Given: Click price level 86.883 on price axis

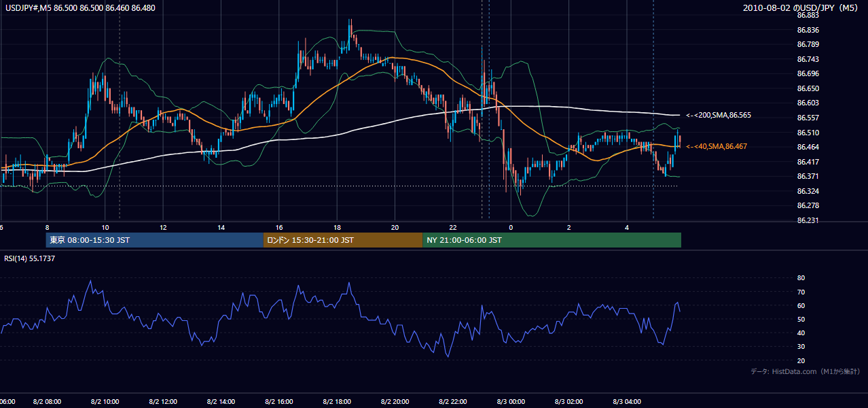Looking at the screenshot, I should pos(808,15).
